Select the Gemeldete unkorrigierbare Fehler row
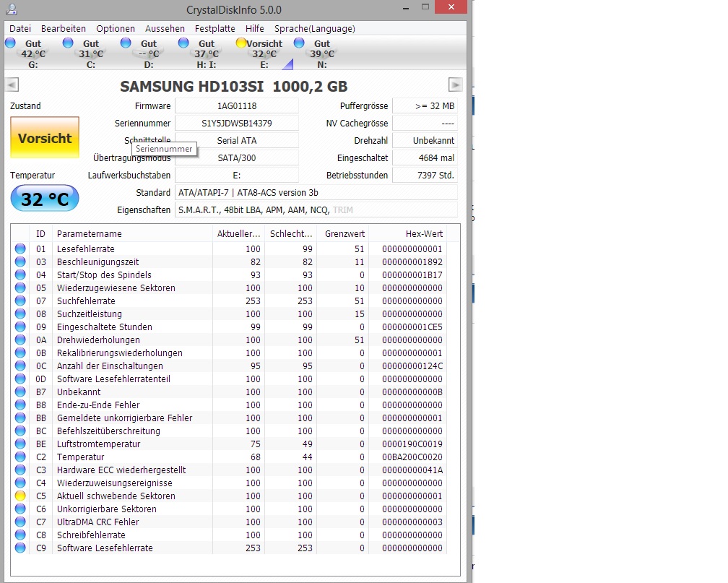This screenshot has height=583, width=728. click(x=230, y=418)
